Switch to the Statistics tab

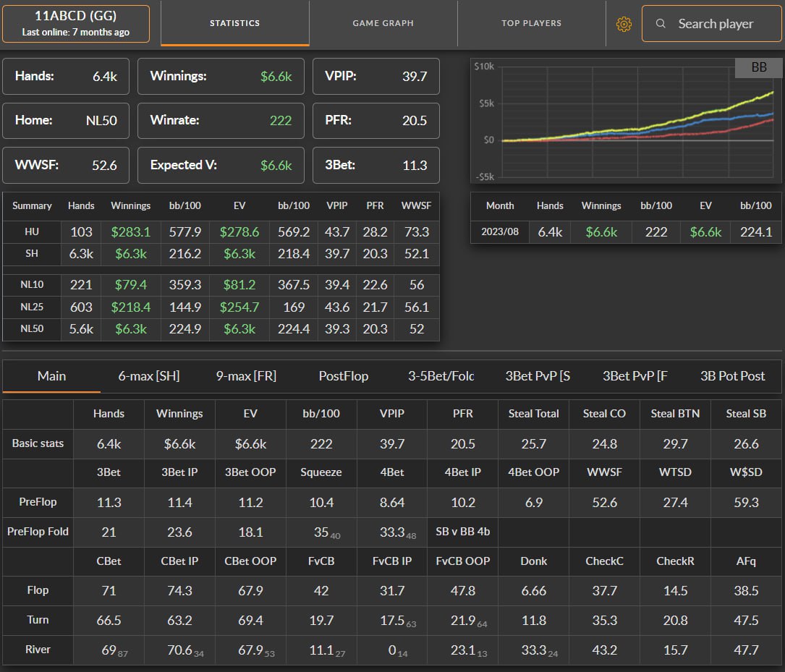pyautogui.click(x=234, y=23)
